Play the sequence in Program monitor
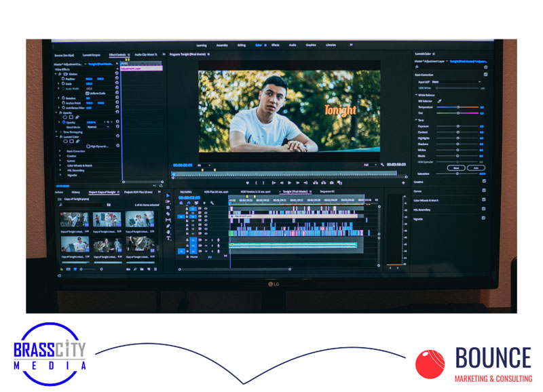 point(290,182)
